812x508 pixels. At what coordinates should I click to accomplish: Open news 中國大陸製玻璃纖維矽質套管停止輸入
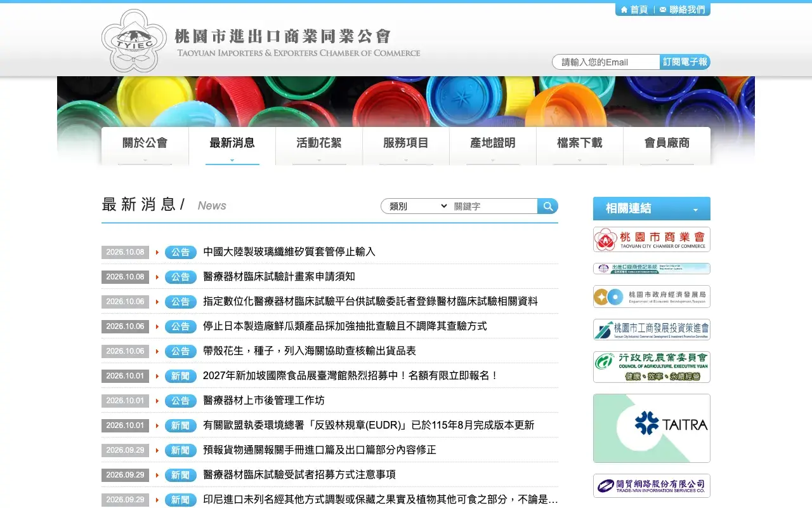click(289, 252)
